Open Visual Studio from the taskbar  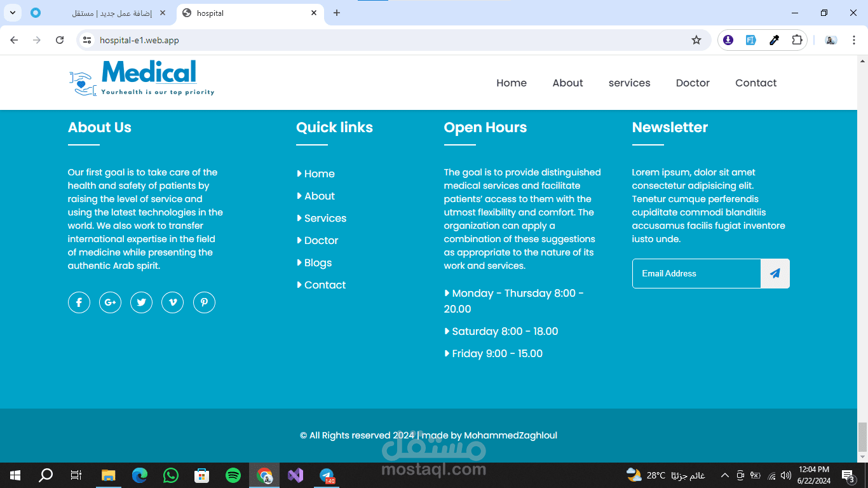[x=295, y=475]
